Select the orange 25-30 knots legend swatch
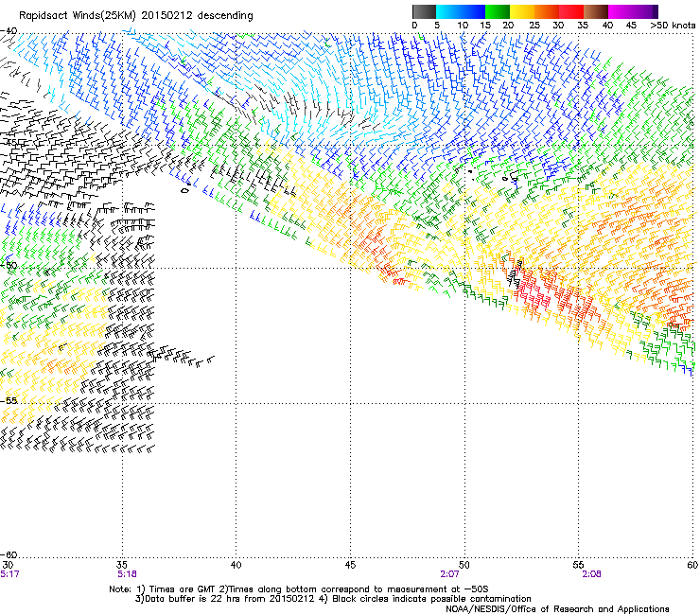This screenshot has height=615, width=700. click(x=547, y=11)
